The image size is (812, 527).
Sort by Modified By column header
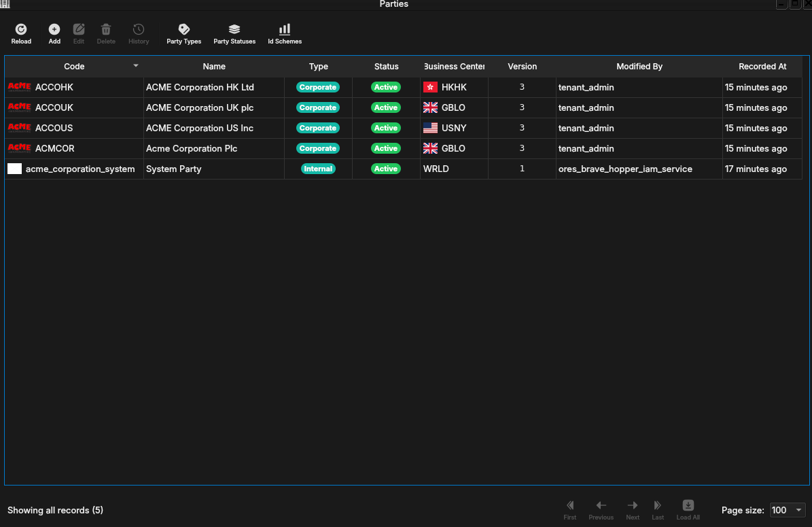(x=639, y=67)
